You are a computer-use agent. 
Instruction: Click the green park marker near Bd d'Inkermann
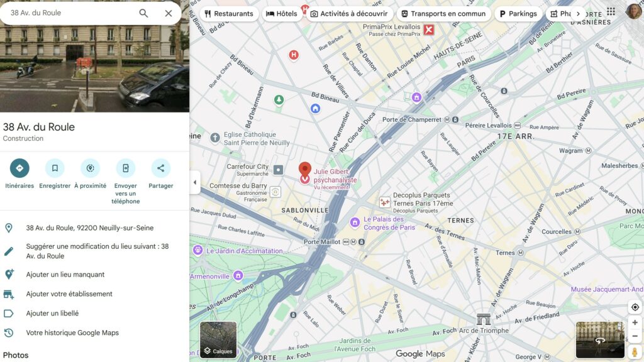point(279,100)
